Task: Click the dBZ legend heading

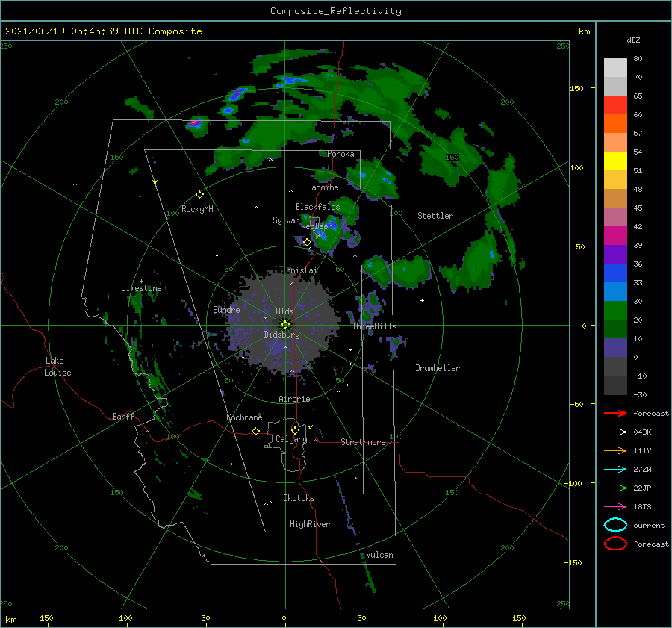Action: pos(633,40)
